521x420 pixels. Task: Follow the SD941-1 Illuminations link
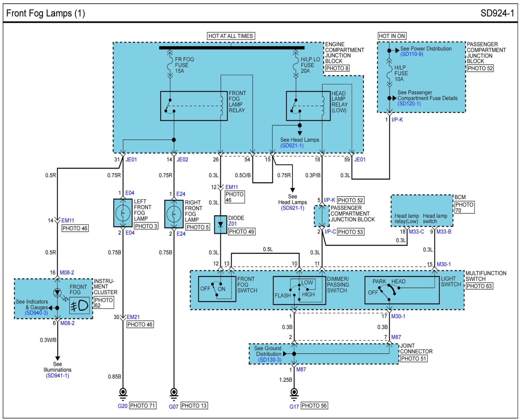pos(57,376)
